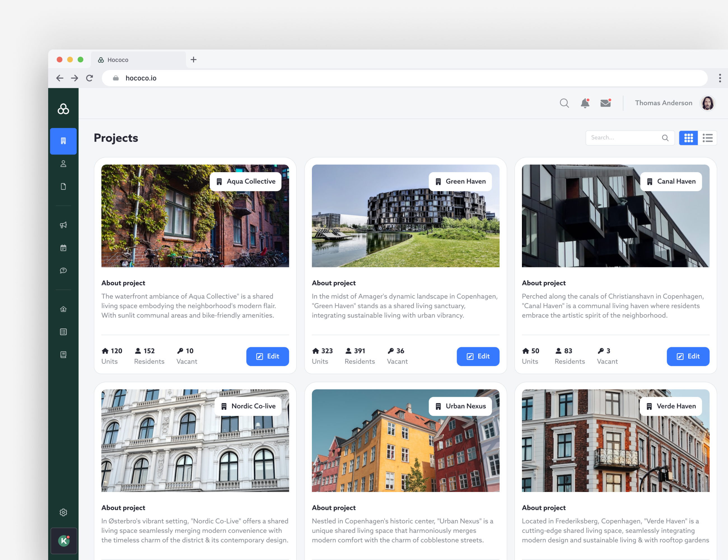Open the calendar section in the sidebar
Image resolution: width=728 pixels, height=560 pixels.
[63, 248]
